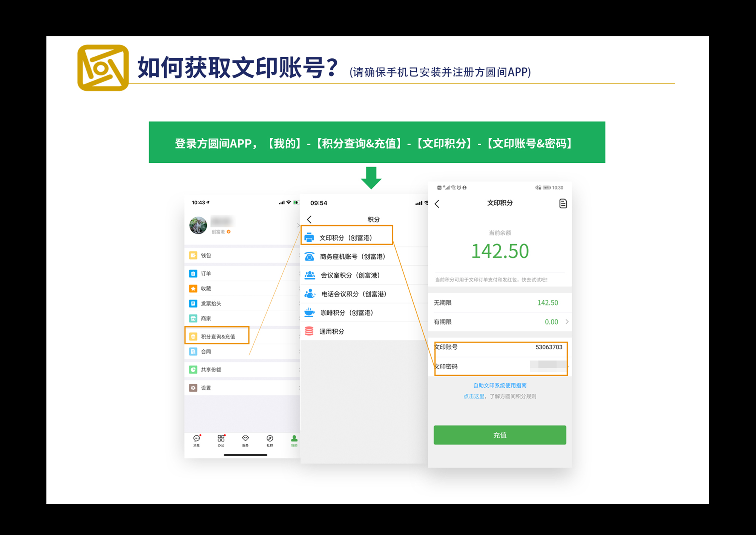756x535 pixels.
Task: Click the 合同 contract icon
Action: coord(193,352)
